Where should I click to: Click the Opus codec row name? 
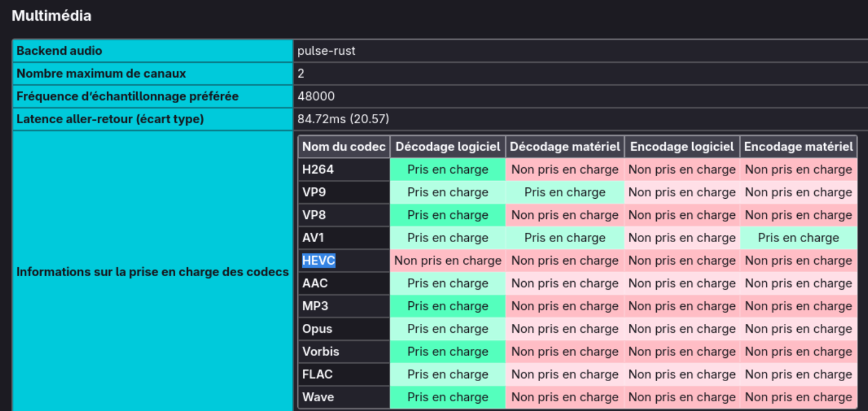click(x=317, y=329)
